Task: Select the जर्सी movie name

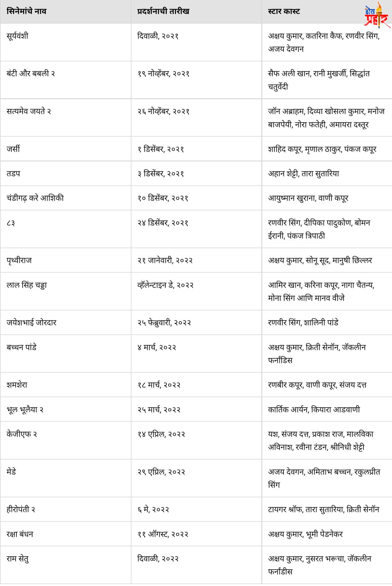Action: point(13,149)
